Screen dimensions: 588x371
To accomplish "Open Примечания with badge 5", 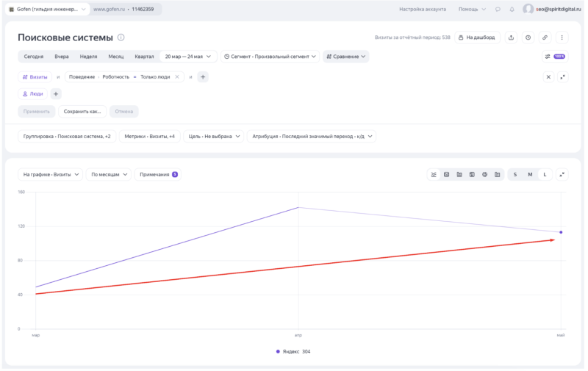I will 158,175.
